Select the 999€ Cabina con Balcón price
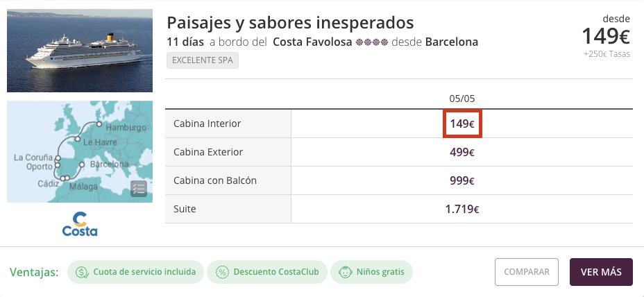Viewport: 644px width, 297px height. [x=462, y=180]
